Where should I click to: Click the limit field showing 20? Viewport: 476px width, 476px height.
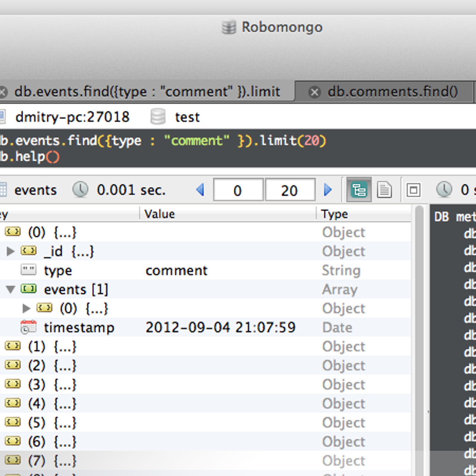coord(290,190)
